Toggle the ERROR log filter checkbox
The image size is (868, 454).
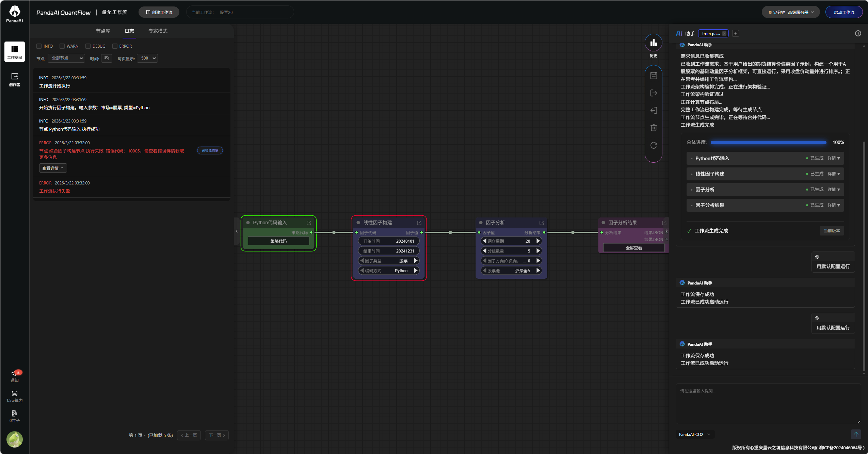[x=115, y=46]
